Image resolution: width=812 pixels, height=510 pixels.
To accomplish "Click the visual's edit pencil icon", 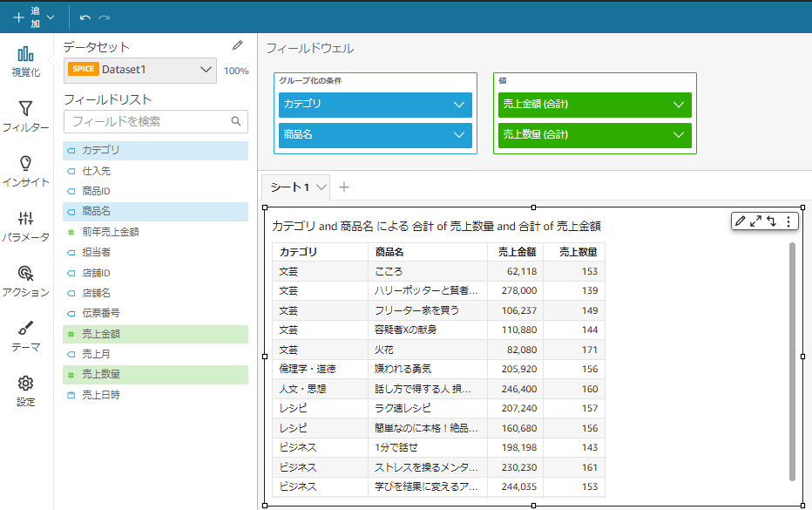I will coord(741,221).
